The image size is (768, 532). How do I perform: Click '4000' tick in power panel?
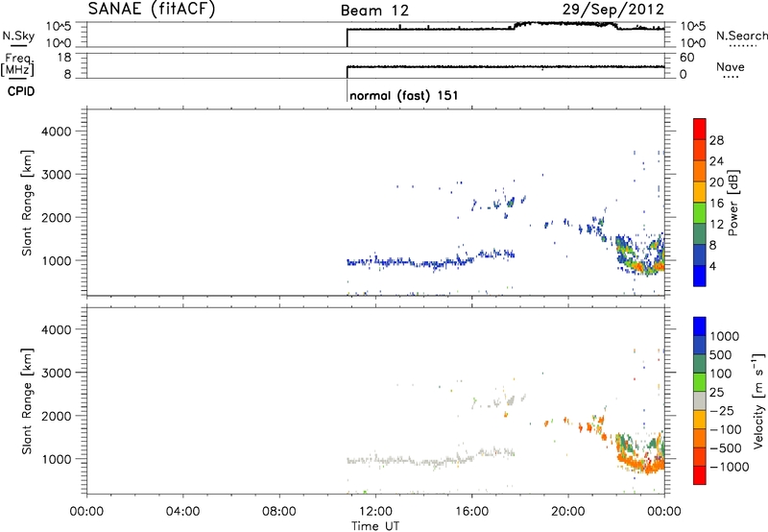[x=57, y=132]
